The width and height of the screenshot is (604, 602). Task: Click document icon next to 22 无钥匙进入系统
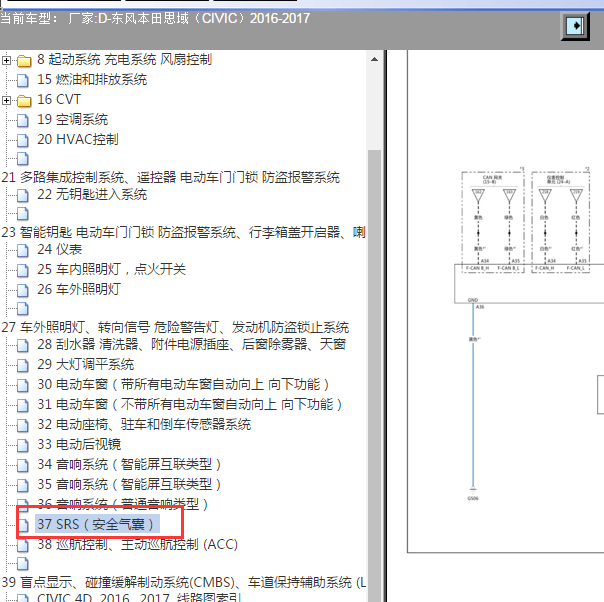23,196
